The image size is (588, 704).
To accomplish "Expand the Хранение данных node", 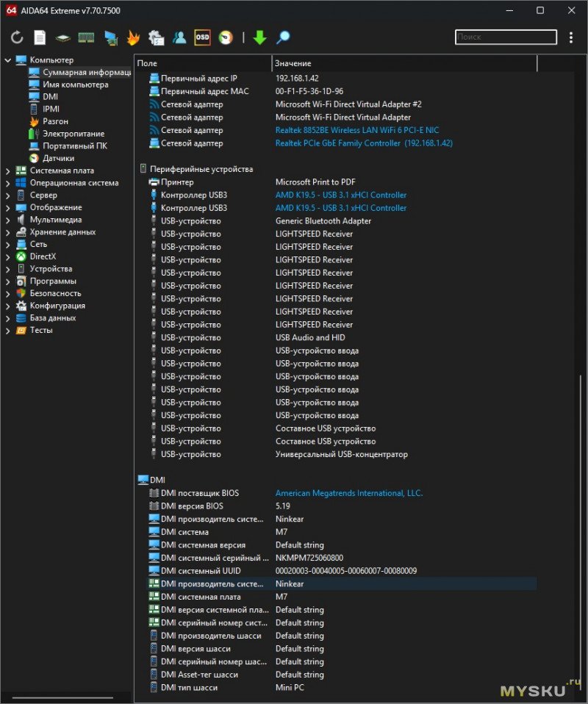I will tap(7, 232).
